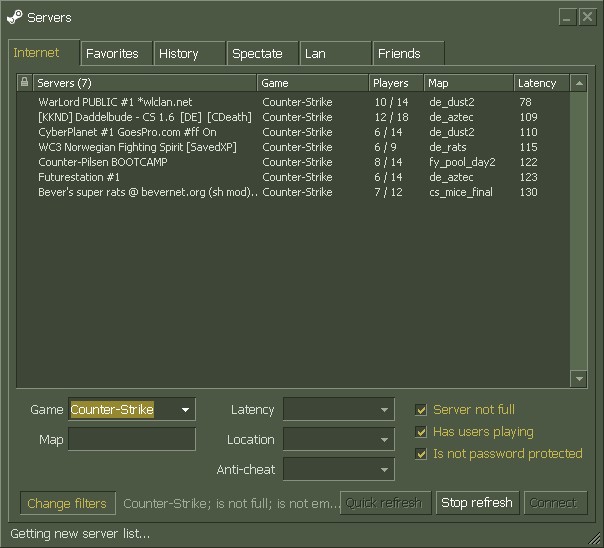The height and width of the screenshot is (548, 604).
Task: Click the de_rats map cell
Action: point(448,147)
